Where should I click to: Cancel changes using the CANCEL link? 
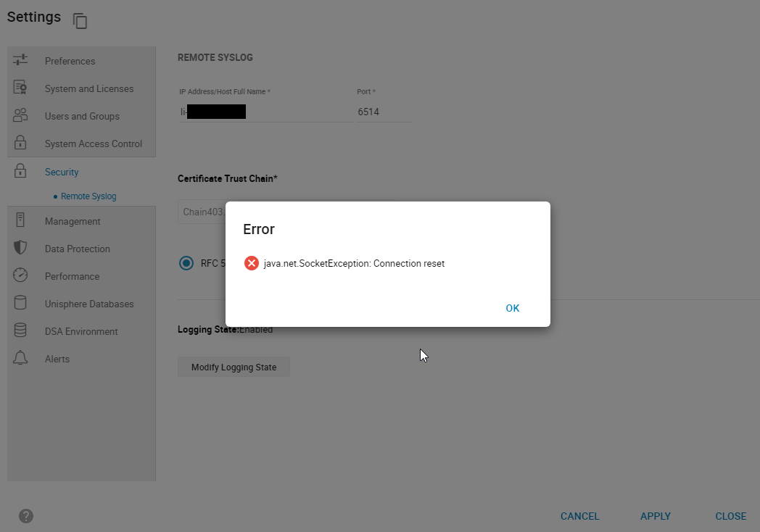[579, 516]
